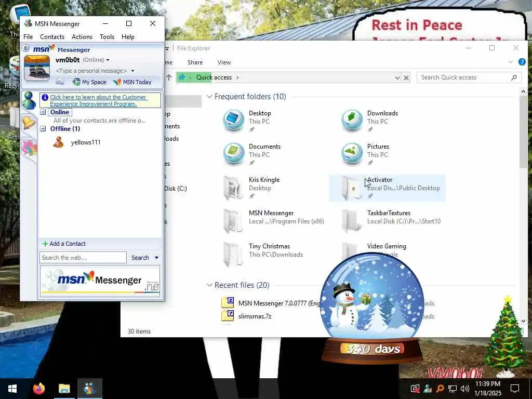Select the MSN Messenger folder icon
532x399 pixels.
[233, 220]
